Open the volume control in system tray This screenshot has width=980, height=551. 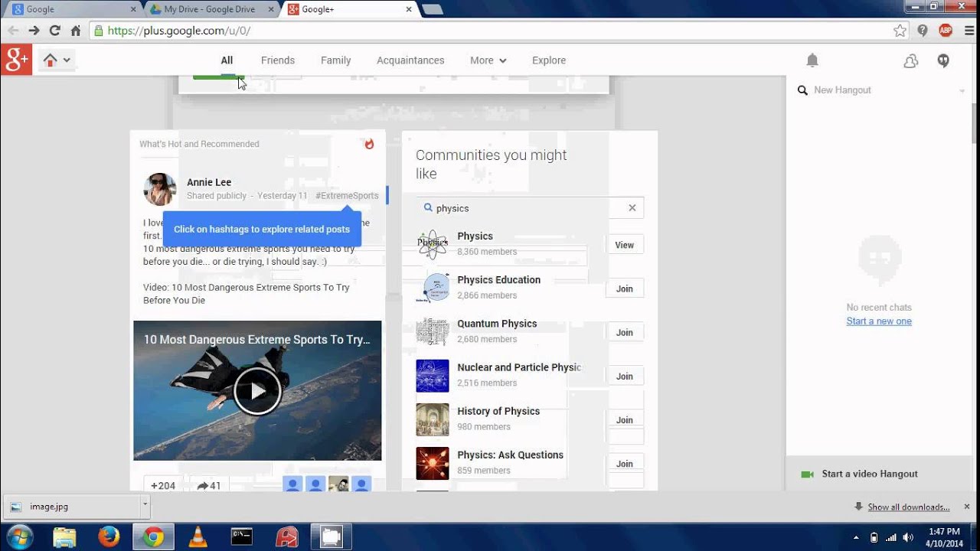(x=908, y=537)
